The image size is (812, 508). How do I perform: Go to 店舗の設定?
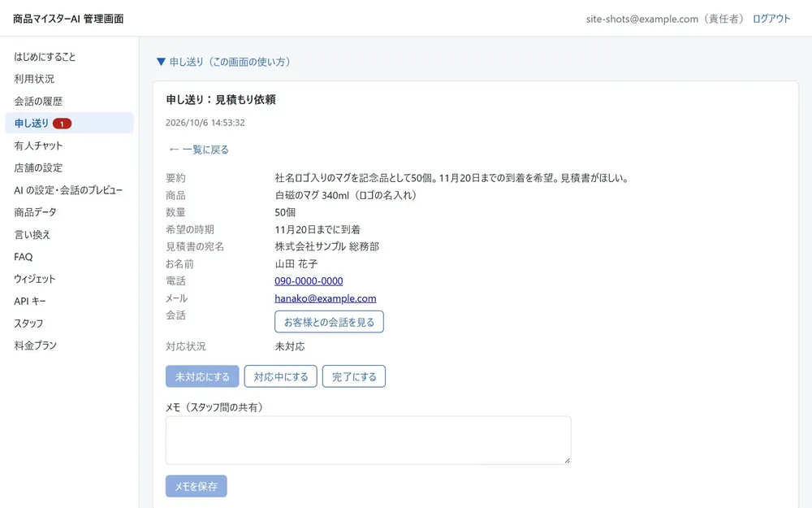click(x=38, y=167)
